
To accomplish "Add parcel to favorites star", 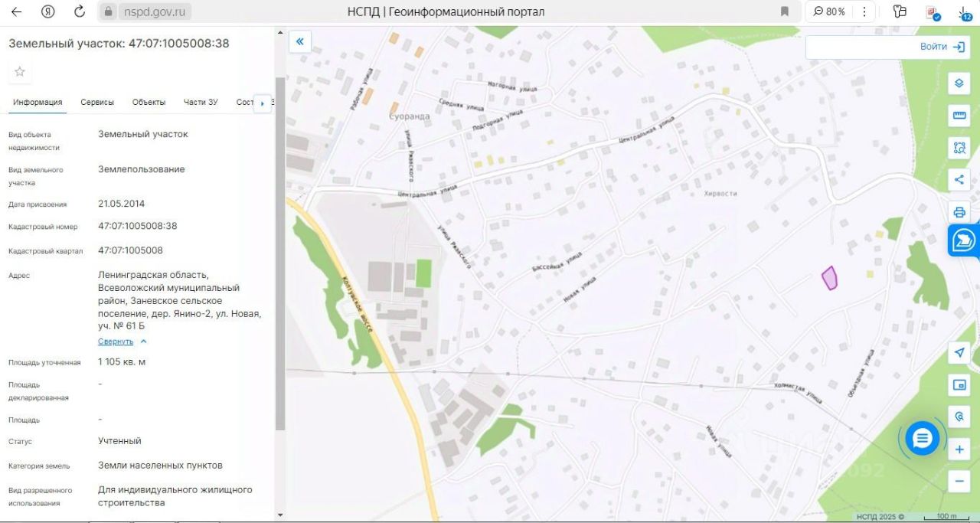I will click(x=20, y=71).
